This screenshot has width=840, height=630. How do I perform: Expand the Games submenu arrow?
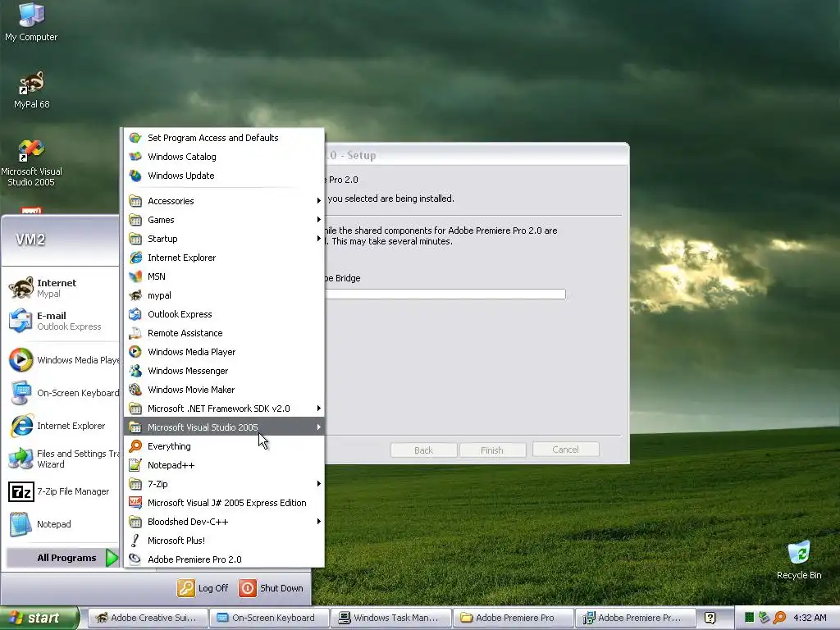point(319,220)
